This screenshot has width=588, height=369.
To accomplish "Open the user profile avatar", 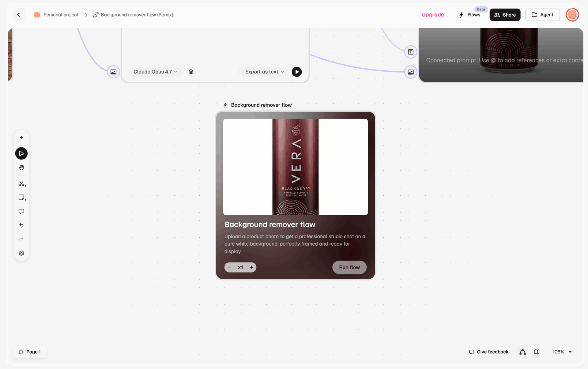I will point(572,15).
